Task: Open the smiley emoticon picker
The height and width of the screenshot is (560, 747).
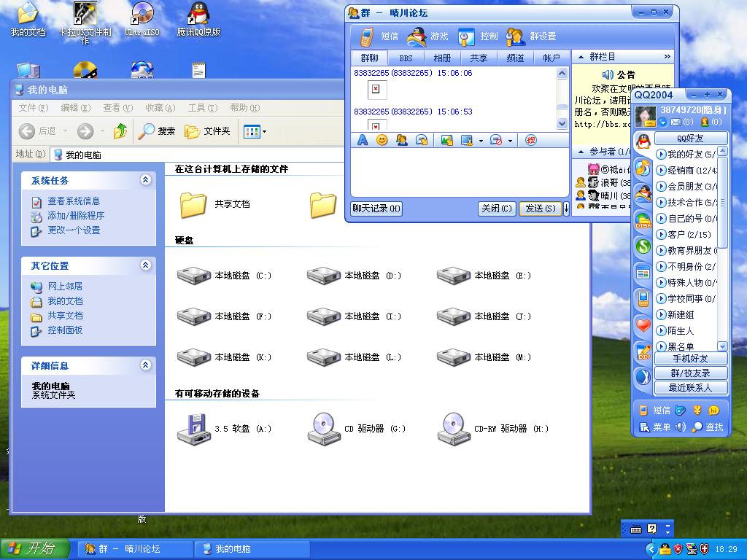Action: click(382, 141)
